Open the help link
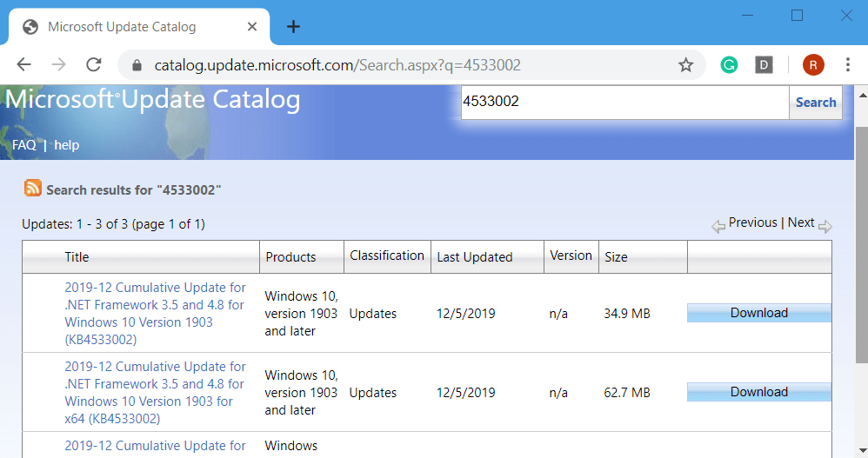 click(66, 145)
